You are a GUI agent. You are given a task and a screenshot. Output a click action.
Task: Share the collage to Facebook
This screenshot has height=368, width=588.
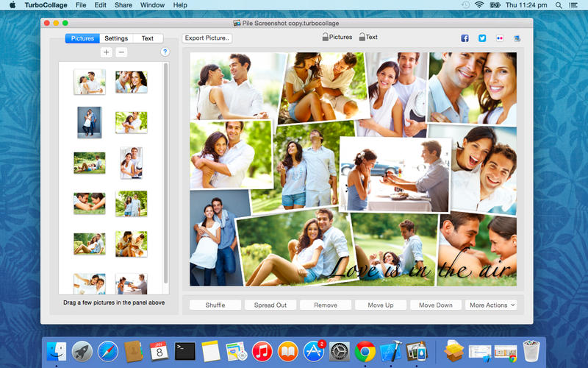coord(465,38)
